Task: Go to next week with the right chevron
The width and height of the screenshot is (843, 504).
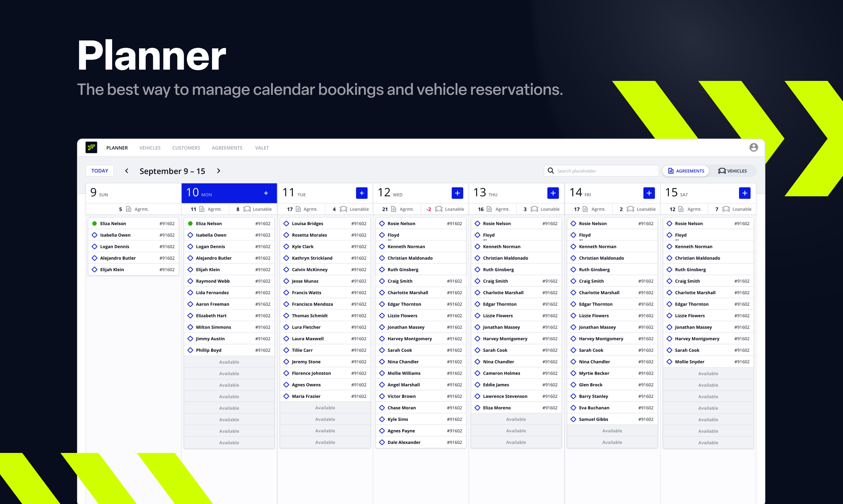Action: click(x=219, y=171)
